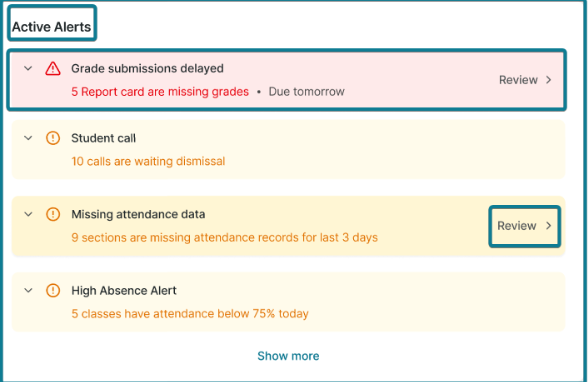
Task: Click the Student call alert circle icon
Action: (53, 138)
